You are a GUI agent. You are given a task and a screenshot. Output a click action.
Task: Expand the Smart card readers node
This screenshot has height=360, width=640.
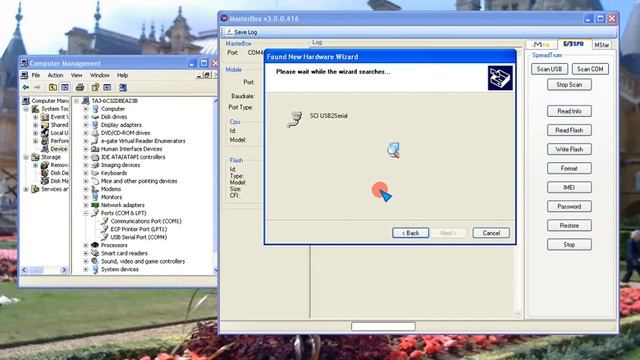[x=86, y=253]
